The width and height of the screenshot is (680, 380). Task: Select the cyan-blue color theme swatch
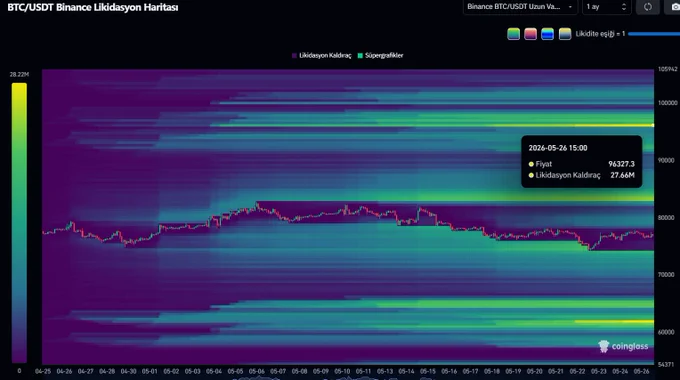pyautogui.click(x=547, y=34)
